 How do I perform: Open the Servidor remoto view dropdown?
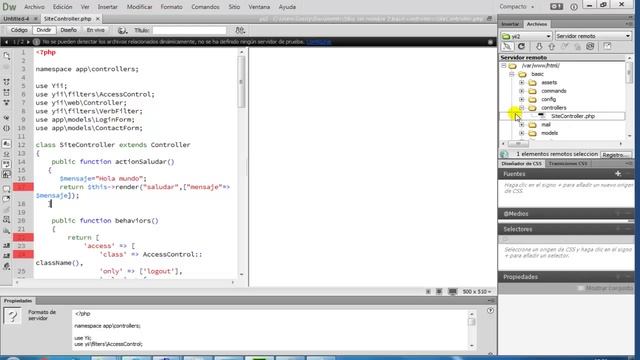593,36
